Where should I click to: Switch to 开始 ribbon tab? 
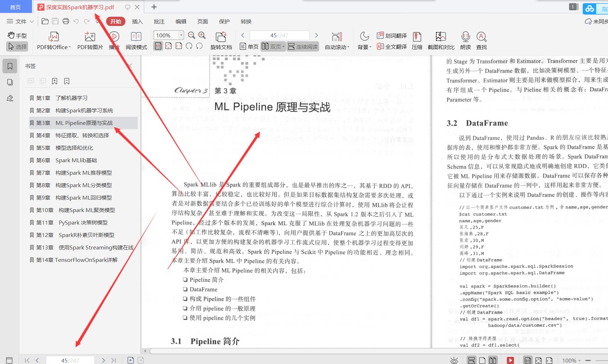pyautogui.click(x=115, y=21)
